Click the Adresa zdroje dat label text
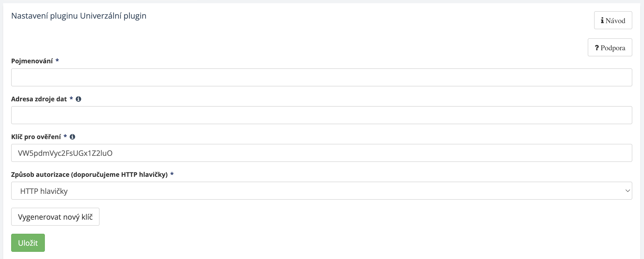The image size is (644, 259). click(x=39, y=99)
